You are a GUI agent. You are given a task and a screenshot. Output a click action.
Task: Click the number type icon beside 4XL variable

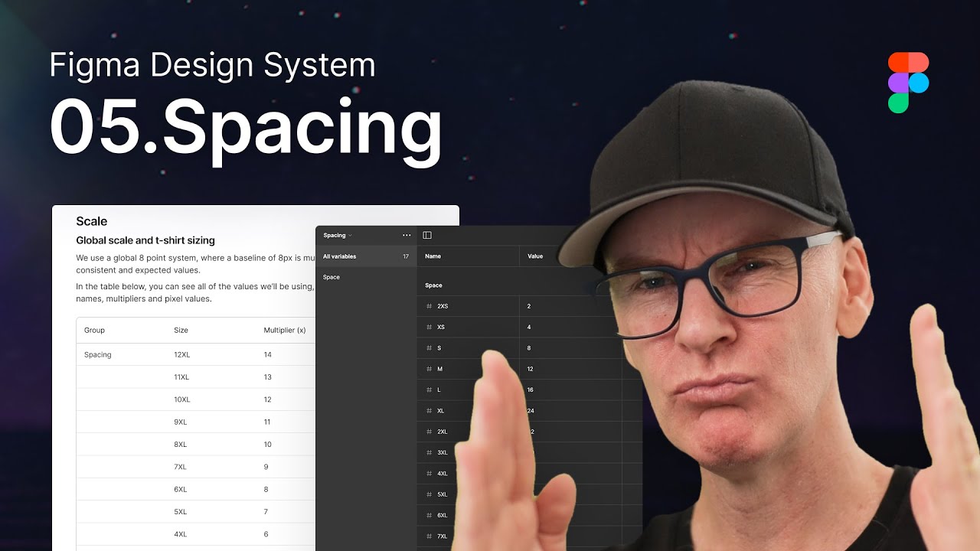(x=429, y=474)
